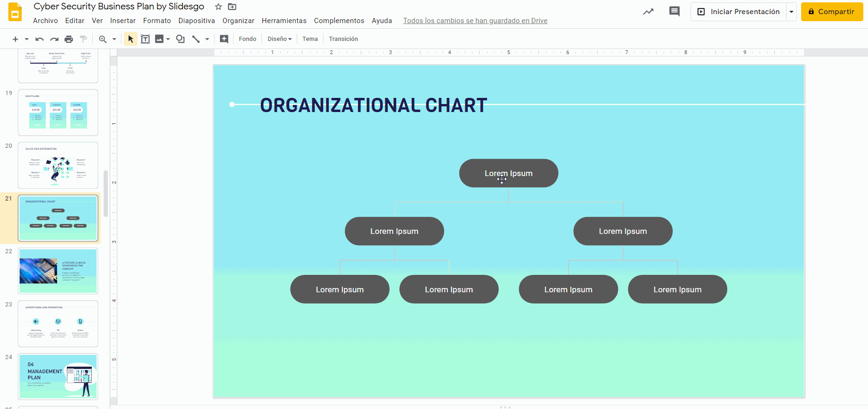Open the move-to-folder icon
This screenshot has height=409, width=868.
point(232,7)
